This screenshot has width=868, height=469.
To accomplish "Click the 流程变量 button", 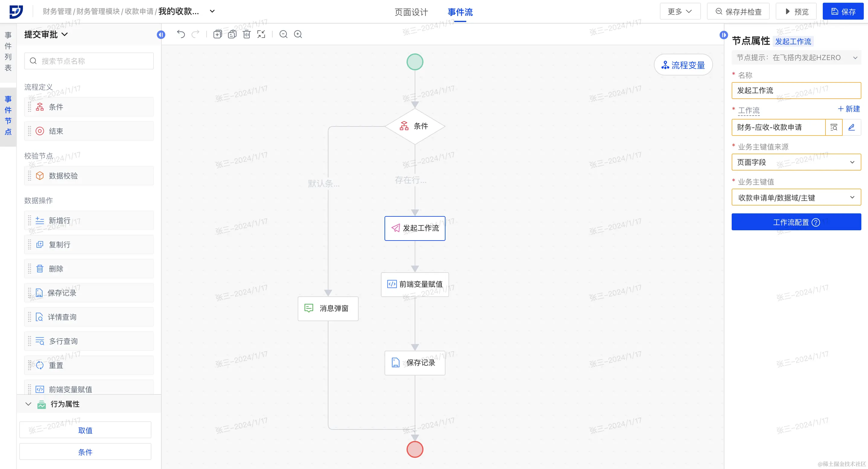I will click(683, 65).
